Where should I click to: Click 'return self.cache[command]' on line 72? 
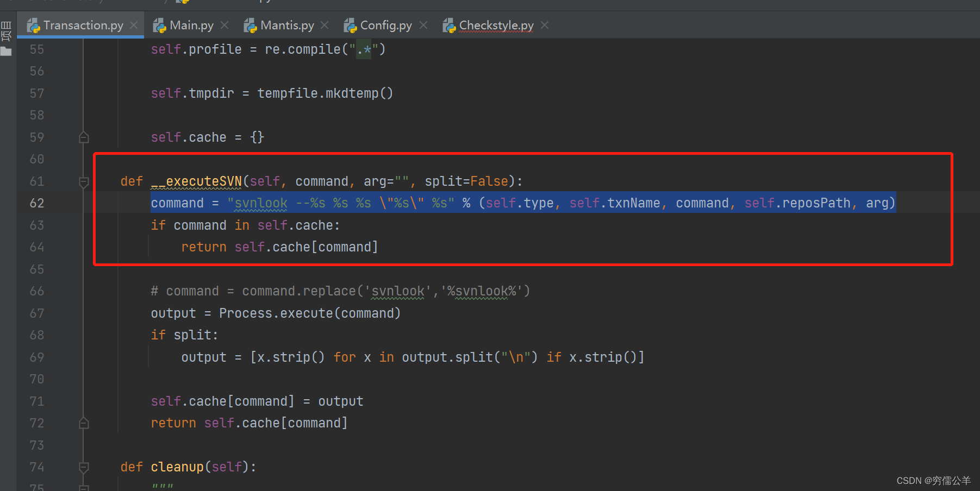(249, 423)
